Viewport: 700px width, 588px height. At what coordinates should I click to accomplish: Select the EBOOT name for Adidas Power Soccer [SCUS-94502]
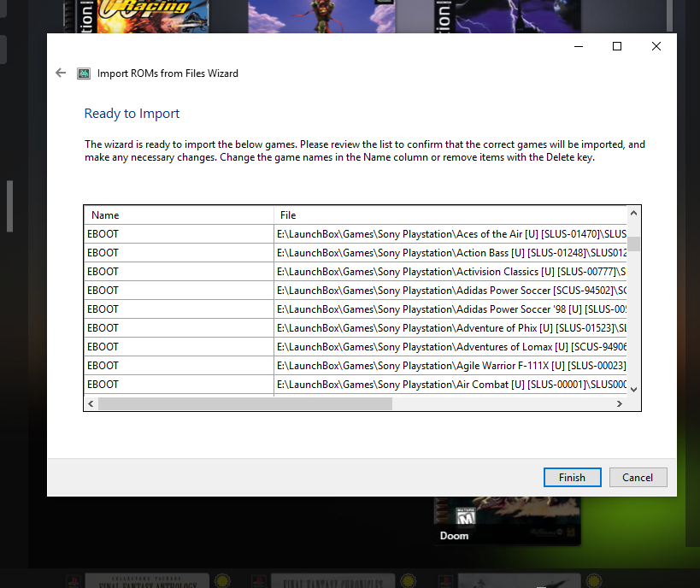[179, 291]
